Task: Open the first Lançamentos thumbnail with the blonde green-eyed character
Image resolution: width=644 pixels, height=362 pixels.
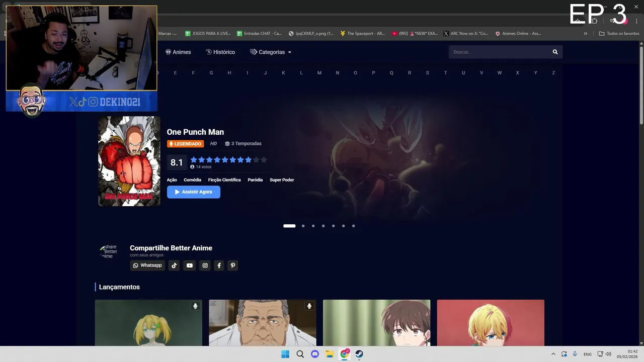Action: coord(148,323)
